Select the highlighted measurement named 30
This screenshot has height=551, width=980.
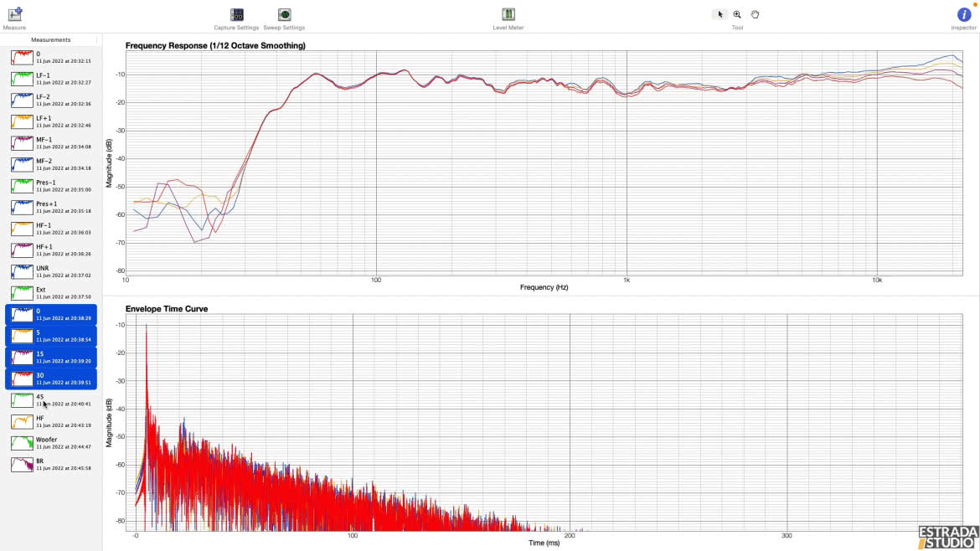51,378
